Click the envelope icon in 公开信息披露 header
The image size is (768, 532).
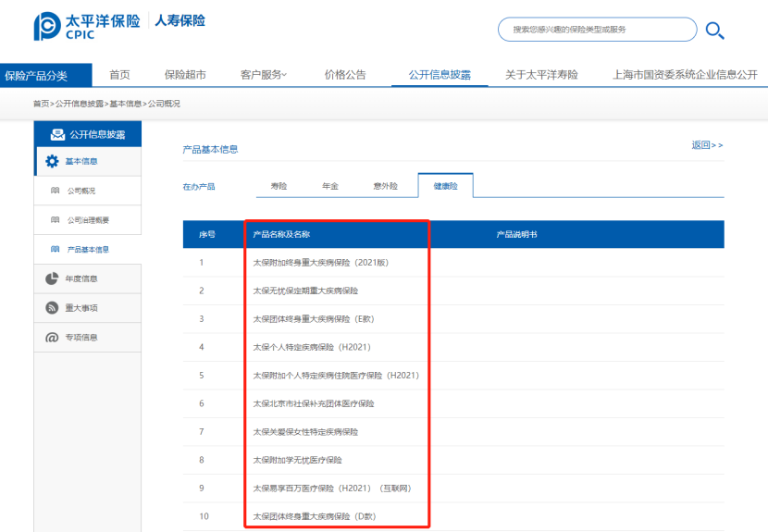click(x=57, y=134)
